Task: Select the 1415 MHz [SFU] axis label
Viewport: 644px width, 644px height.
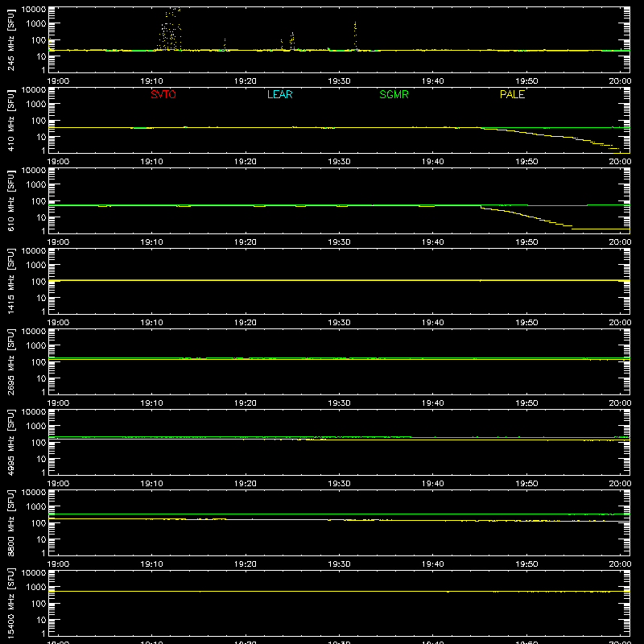Action: 11,281
